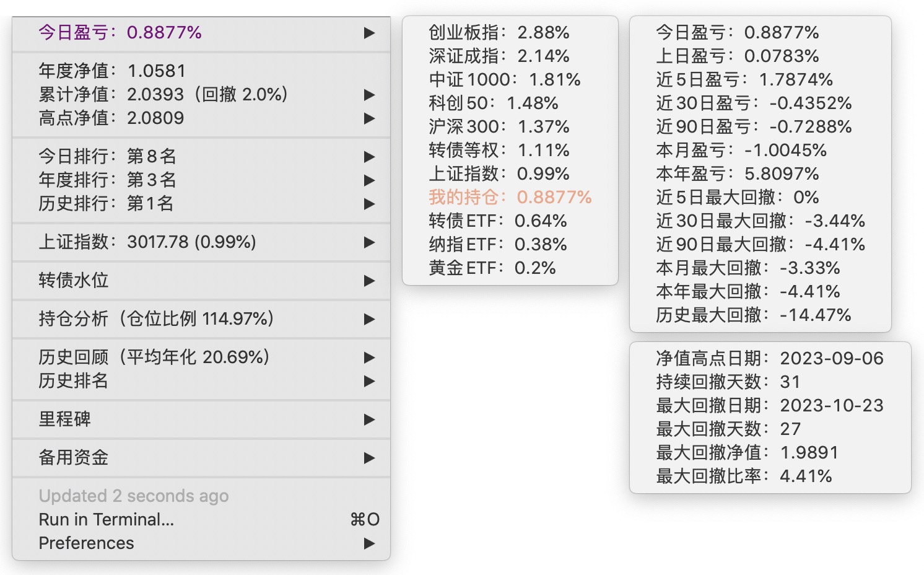The image size is (924, 575).
Task: Show the 上证指数 submenu via arrow
Action: [x=370, y=242]
